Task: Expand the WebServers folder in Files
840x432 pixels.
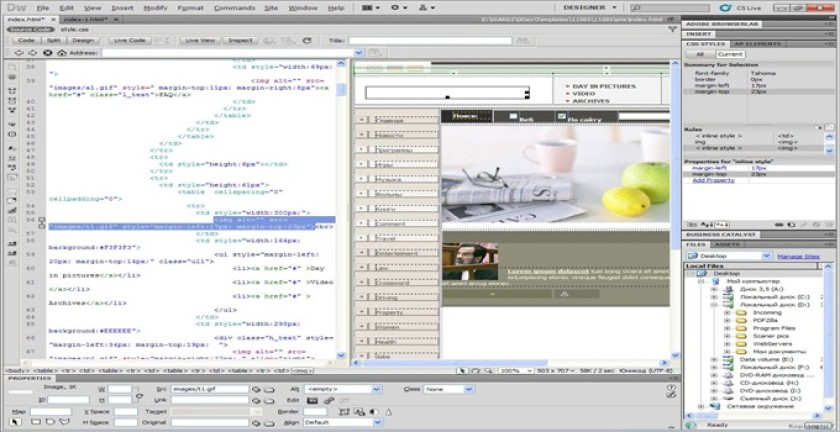Action: (726, 344)
